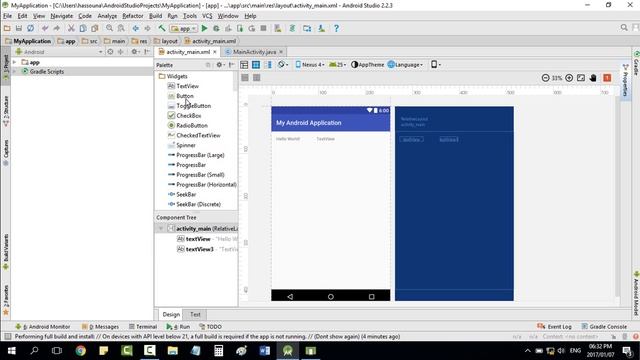The width and height of the screenshot is (640, 360).
Task: Click the Synchronize toolbar icon
Action: pyautogui.click(x=31, y=28)
